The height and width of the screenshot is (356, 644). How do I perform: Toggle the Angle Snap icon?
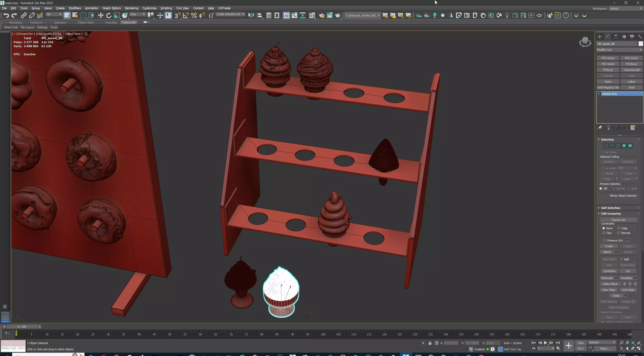pyautogui.click(x=186, y=15)
